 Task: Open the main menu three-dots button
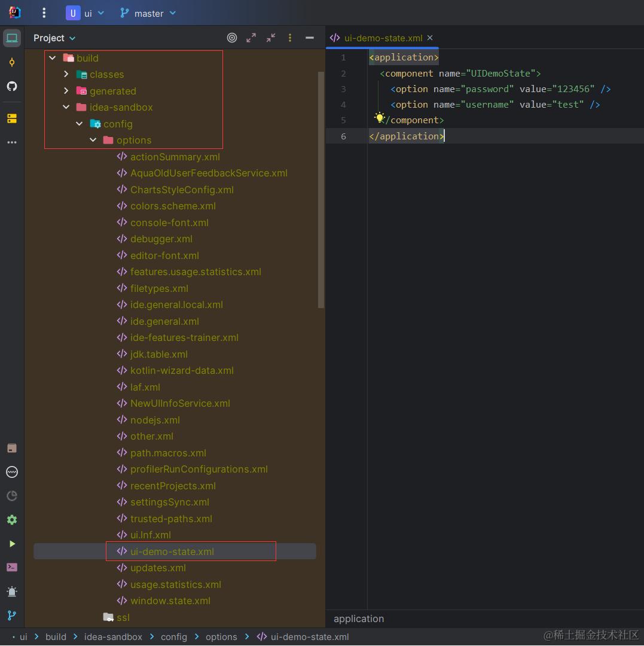(x=44, y=13)
